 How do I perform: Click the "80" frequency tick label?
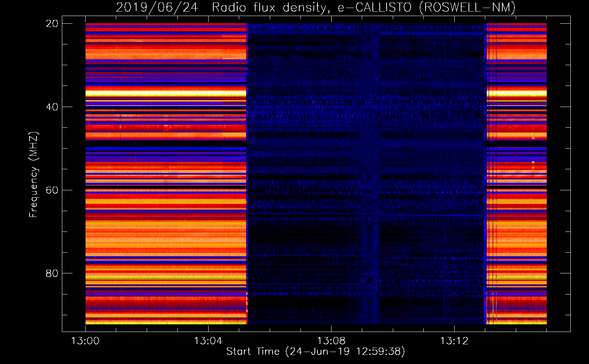tap(52, 273)
